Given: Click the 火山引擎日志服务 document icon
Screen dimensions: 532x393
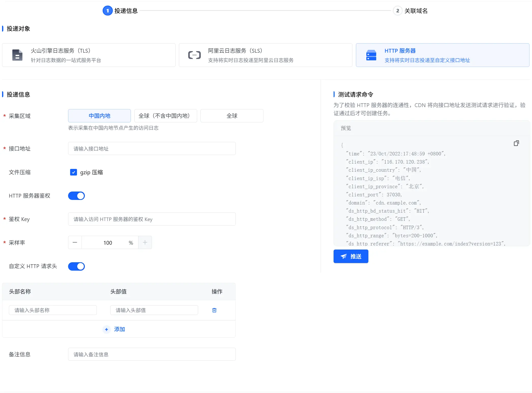Looking at the screenshot, I should click(17, 55).
